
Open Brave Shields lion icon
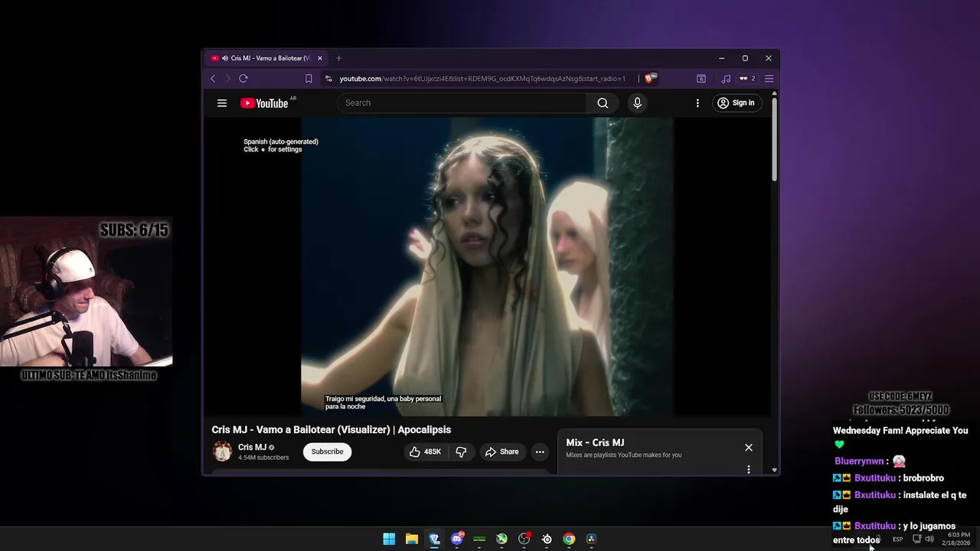(649, 78)
